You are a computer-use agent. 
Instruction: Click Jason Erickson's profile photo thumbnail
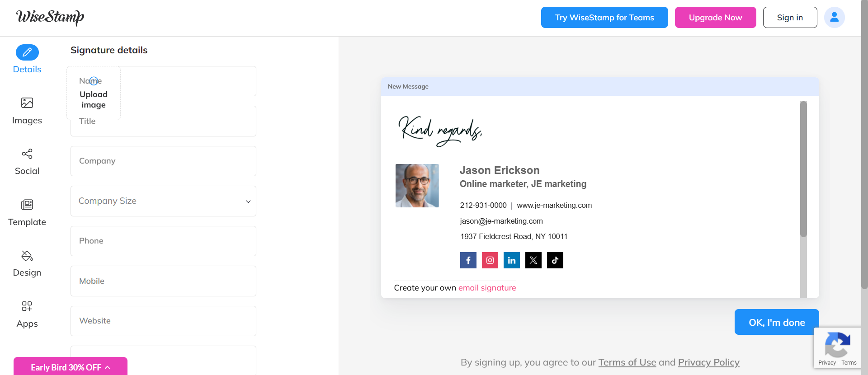coord(417,186)
